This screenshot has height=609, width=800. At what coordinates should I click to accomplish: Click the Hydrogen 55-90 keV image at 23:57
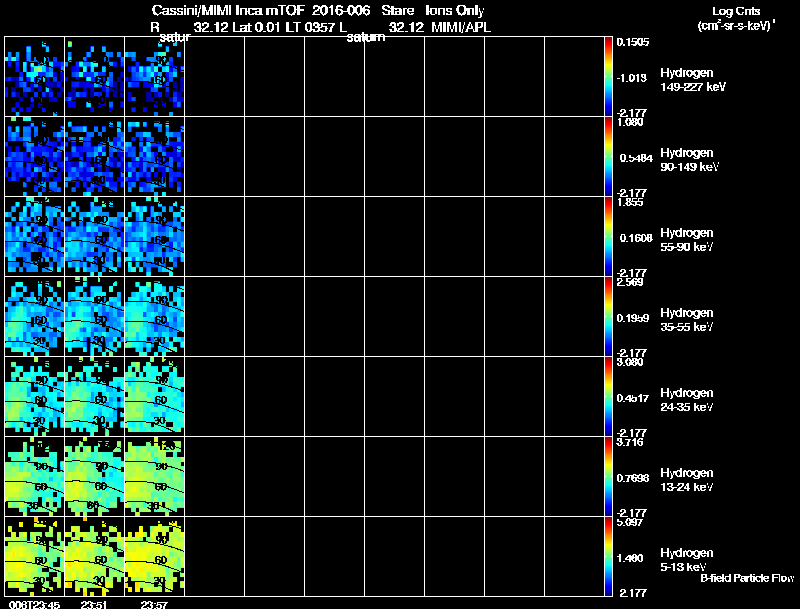click(155, 237)
